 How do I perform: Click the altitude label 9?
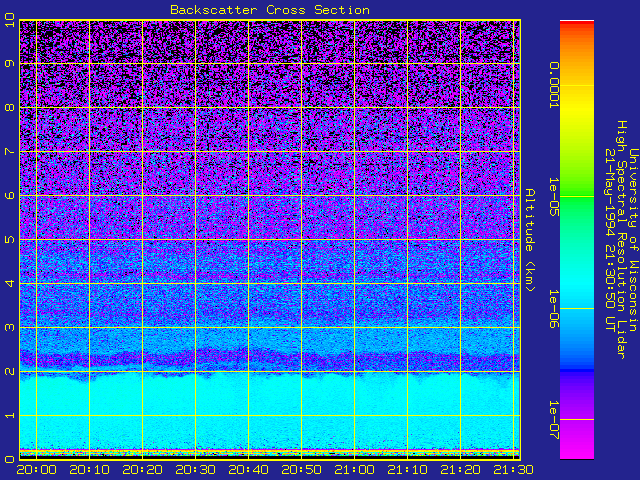tap(9, 63)
